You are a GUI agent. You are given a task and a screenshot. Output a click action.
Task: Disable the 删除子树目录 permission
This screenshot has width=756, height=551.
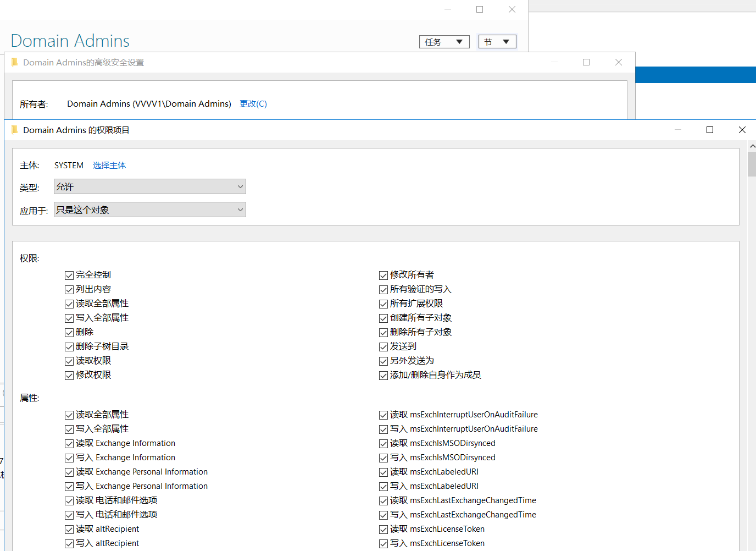(x=69, y=346)
